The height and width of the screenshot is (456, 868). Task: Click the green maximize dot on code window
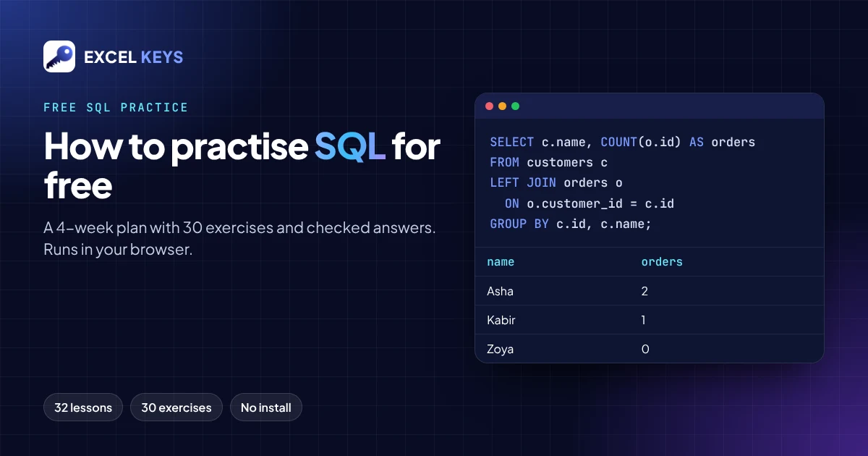pos(516,106)
